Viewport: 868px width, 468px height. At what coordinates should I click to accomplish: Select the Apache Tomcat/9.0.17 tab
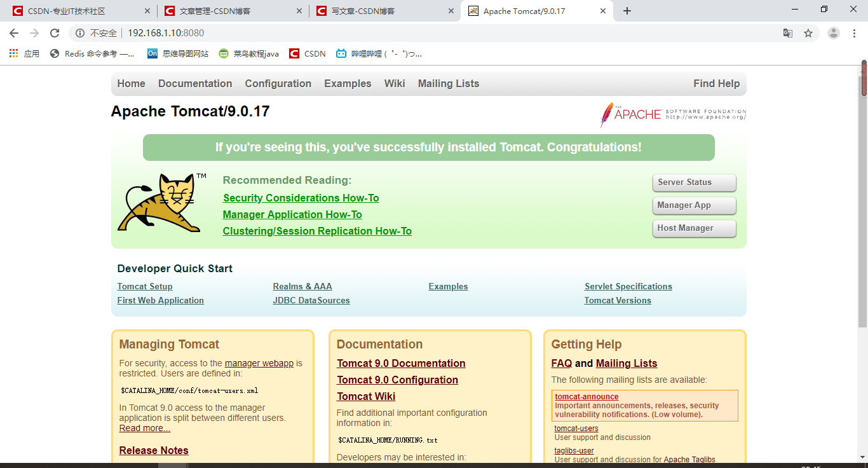pos(536,11)
